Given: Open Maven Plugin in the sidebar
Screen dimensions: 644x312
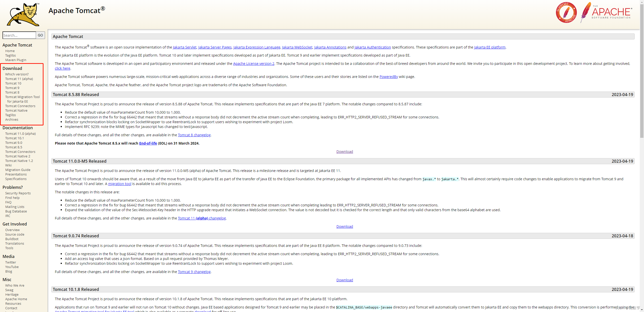Looking at the screenshot, I should 16,60.
